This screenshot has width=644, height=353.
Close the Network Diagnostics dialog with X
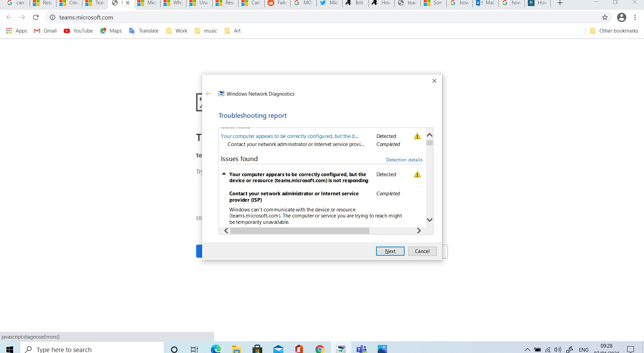tap(434, 81)
